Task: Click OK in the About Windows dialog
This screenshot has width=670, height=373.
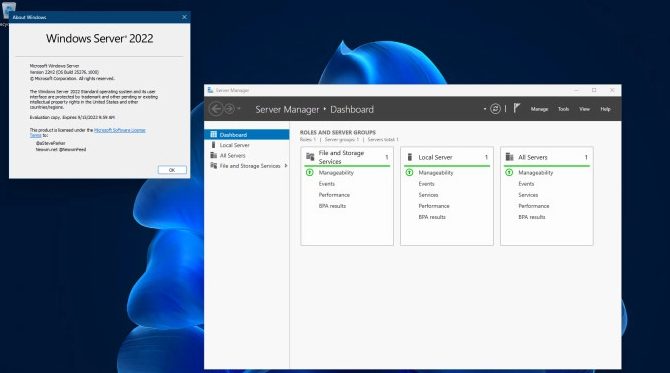Action: pyautogui.click(x=172, y=170)
